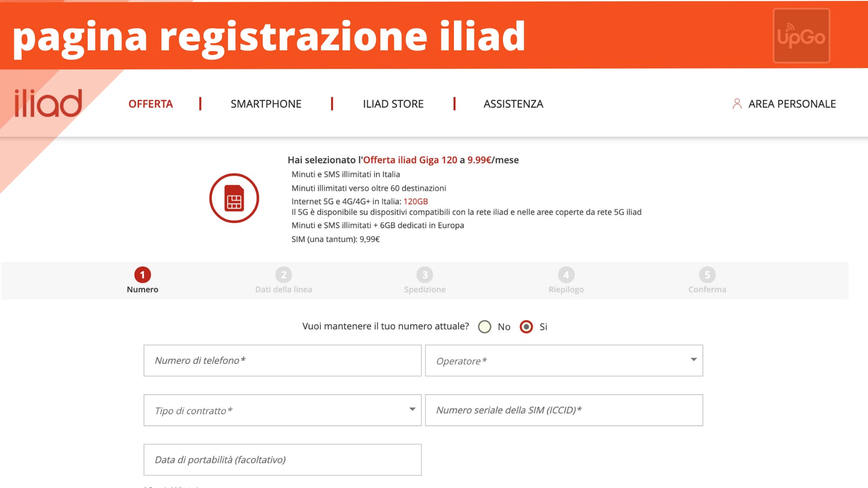Open AREA PERSONALE
Viewport: 868px width, 488px height.
pyautogui.click(x=792, y=104)
